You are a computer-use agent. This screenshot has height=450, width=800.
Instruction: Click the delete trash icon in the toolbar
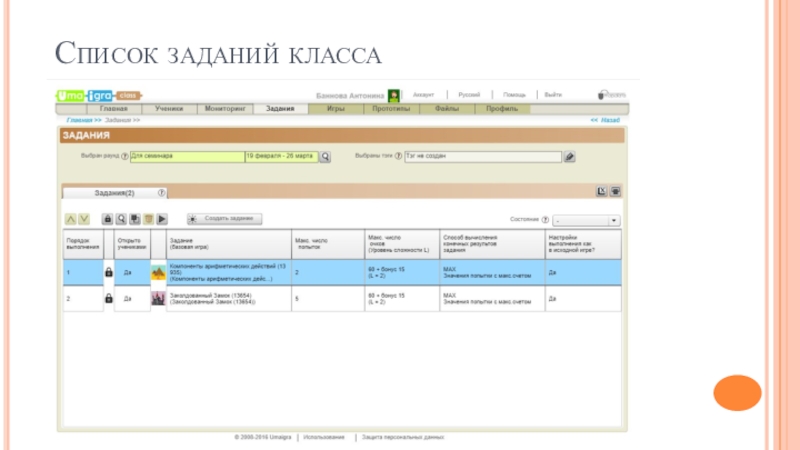coord(148,219)
